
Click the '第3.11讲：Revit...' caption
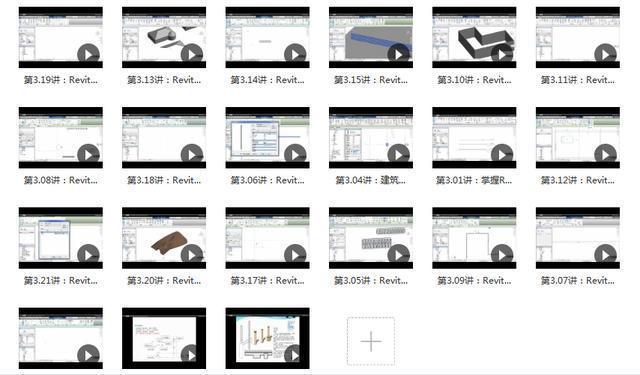[x=578, y=80]
